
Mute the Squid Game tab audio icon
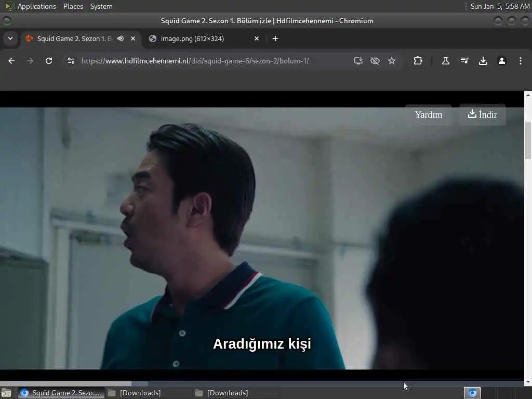click(x=121, y=38)
